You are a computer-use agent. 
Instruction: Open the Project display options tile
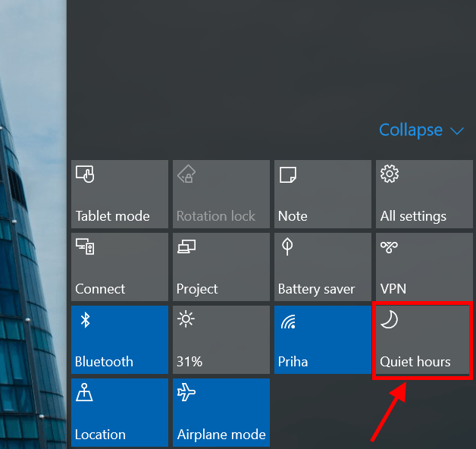click(x=221, y=267)
